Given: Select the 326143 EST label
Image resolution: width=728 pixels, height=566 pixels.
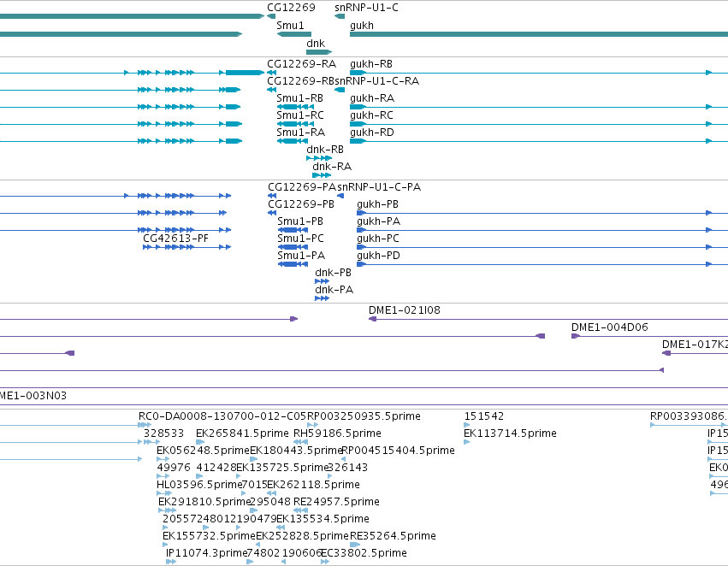Looking at the screenshot, I should point(348,468).
